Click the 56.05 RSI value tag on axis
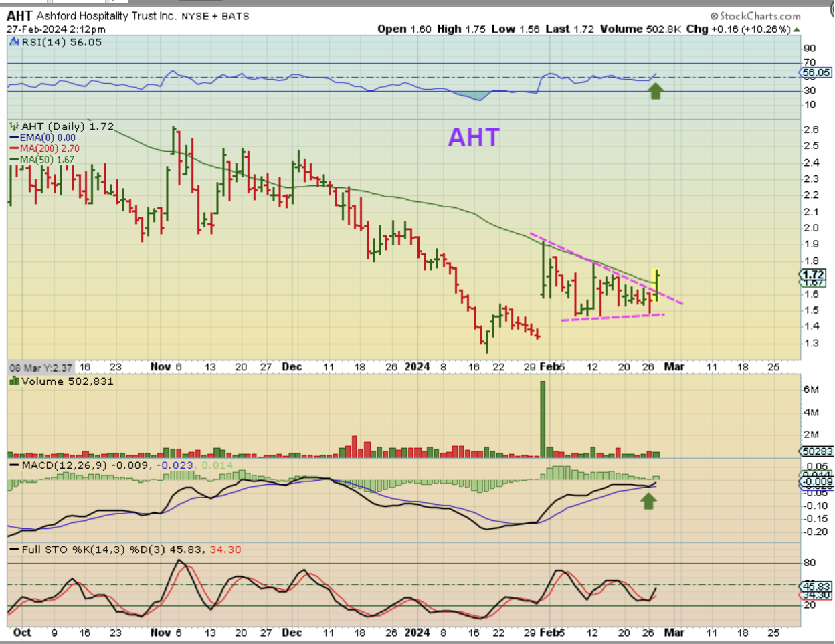Screen dimensions: 835x644 pyautogui.click(x=816, y=72)
